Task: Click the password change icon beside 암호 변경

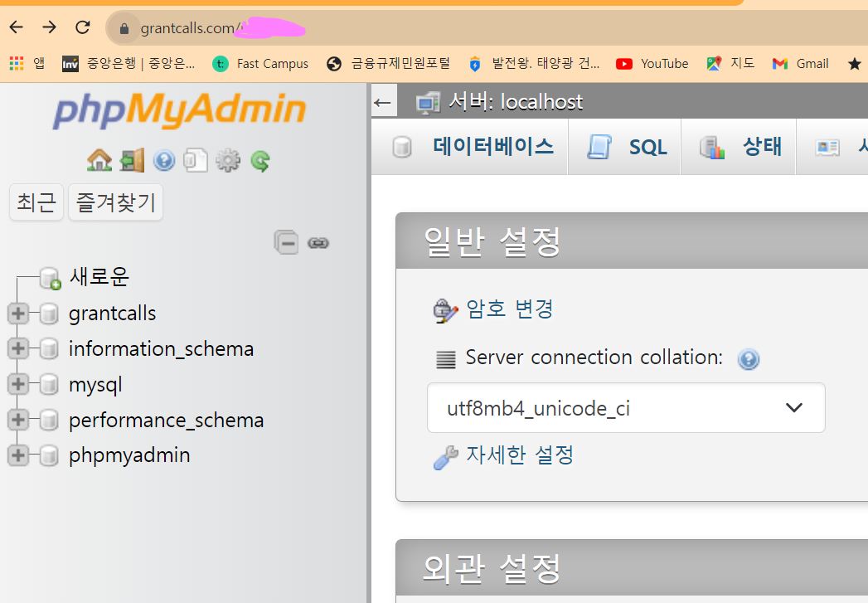Action: click(x=445, y=311)
